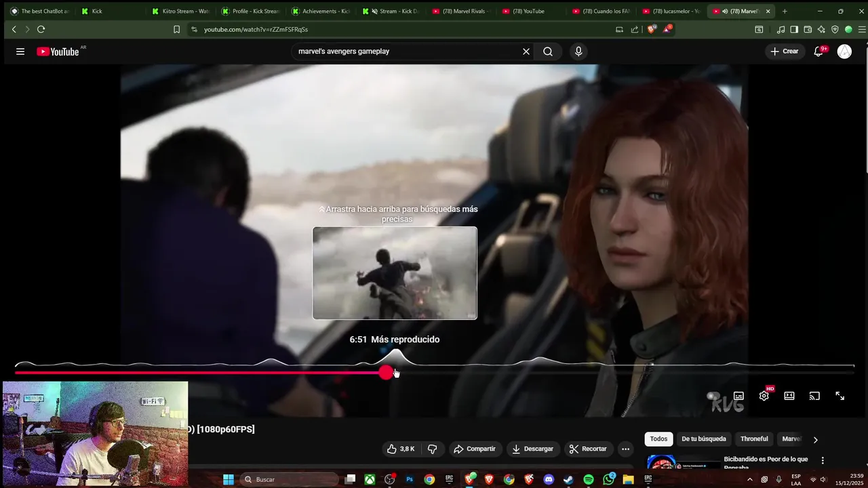The width and height of the screenshot is (868, 488).
Task: Select the partially visible Marvel chip
Action: tap(791, 439)
